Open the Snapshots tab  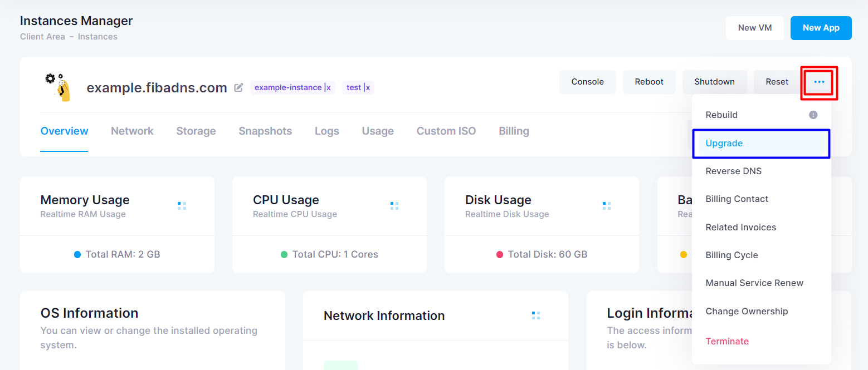pos(265,131)
